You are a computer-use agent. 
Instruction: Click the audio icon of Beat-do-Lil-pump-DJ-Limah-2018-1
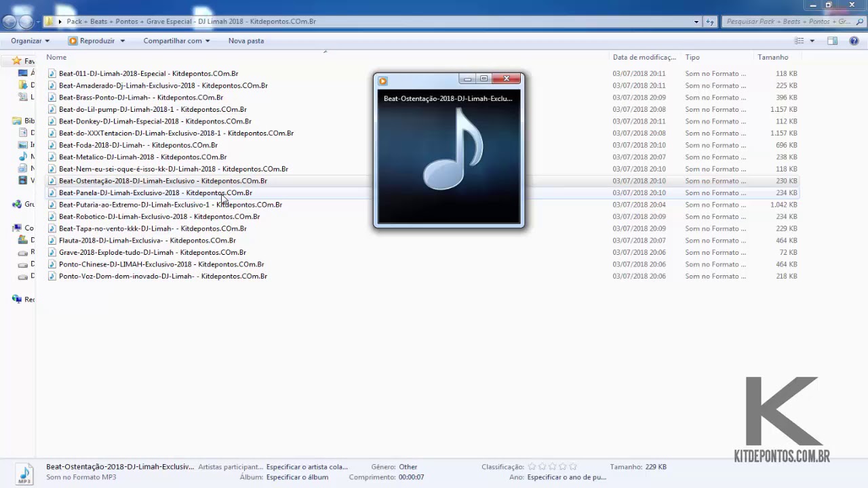point(52,109)
